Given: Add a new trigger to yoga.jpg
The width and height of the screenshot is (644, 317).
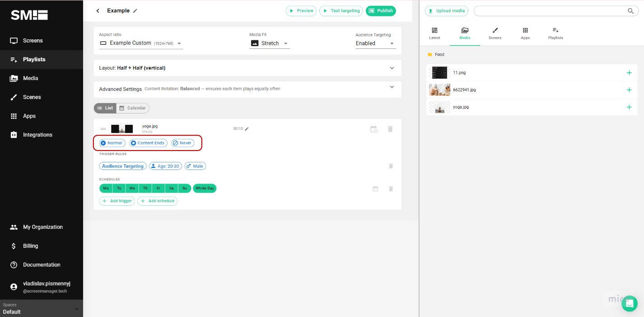Looking at the screenshot, I should pyautogui.click(x=117, y=201).
